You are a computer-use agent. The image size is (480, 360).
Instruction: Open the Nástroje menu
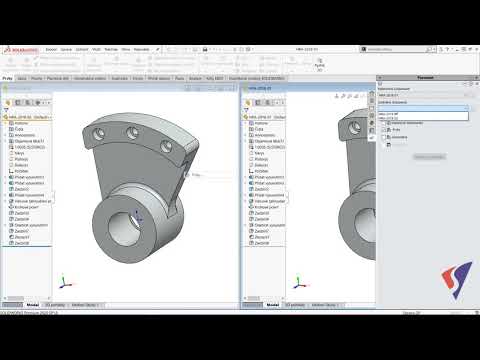111,49
